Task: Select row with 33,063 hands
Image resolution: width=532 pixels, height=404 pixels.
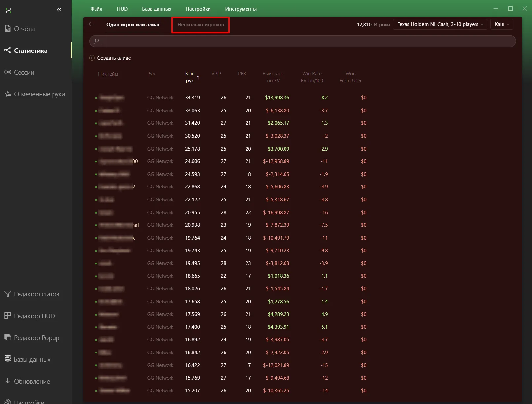Action: [x=231, y=111]
